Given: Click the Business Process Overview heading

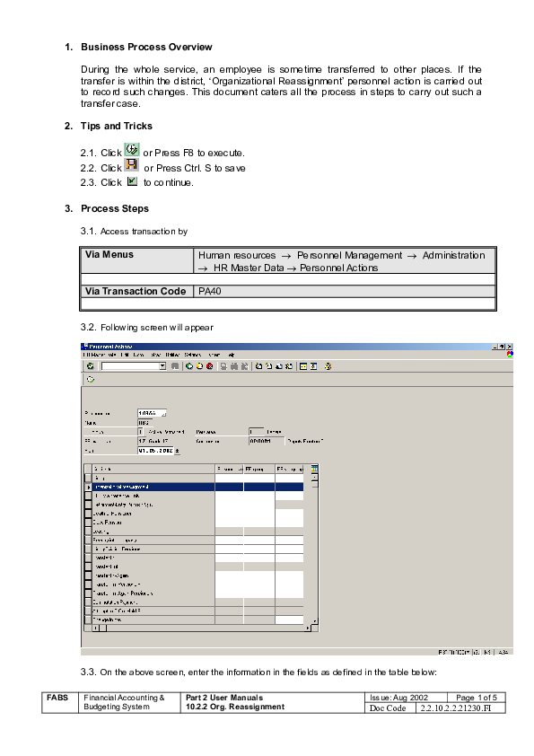Looking at the screenshot, I should tap(146, 47).
